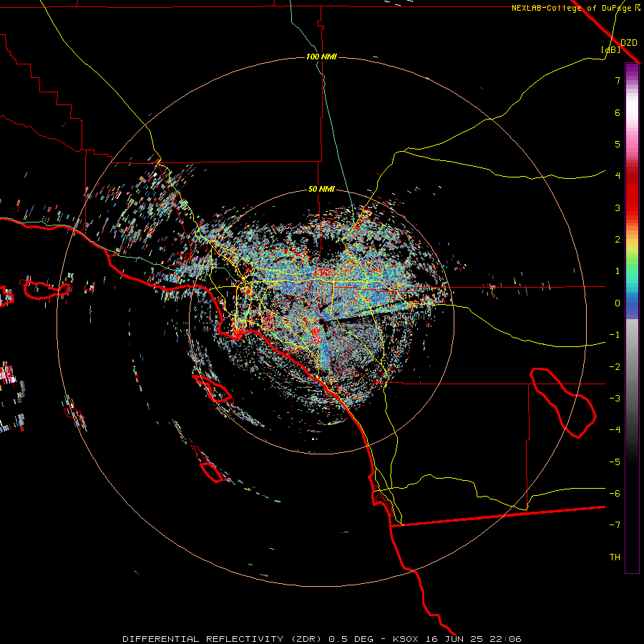Click the 6 dB scale tick label

tap(618, 112)
